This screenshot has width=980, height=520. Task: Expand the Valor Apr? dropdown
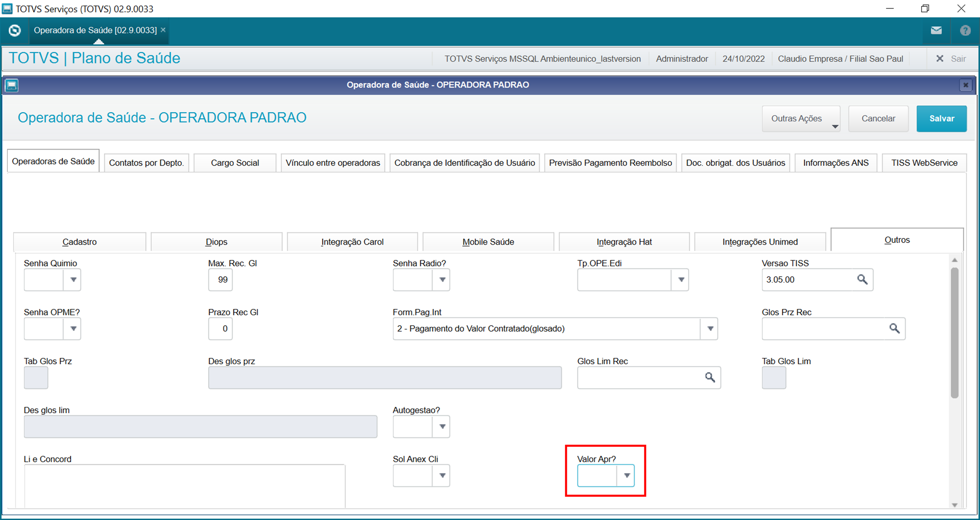point(627,476)
